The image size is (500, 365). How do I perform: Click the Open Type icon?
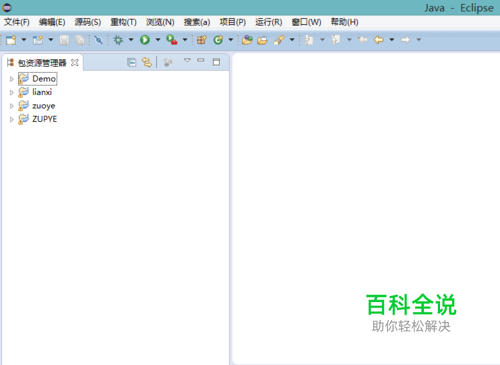pyautogui.click(x=247, y=40)
